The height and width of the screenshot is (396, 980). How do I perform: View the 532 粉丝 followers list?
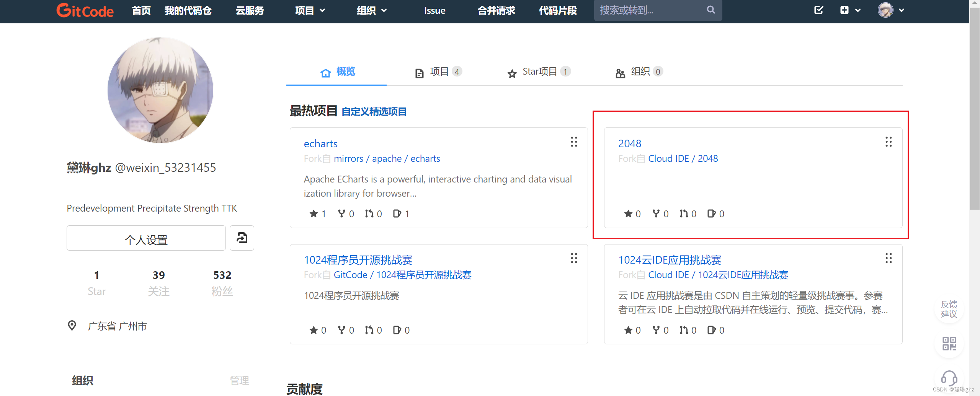[222, 283]
